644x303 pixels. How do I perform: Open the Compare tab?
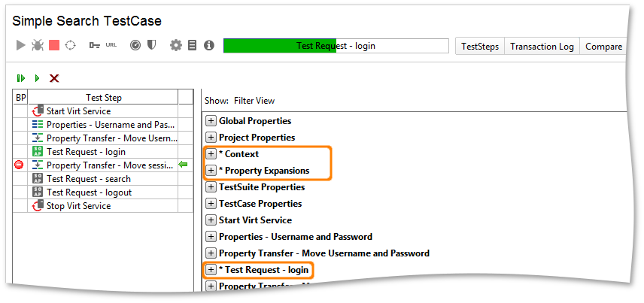603,47
